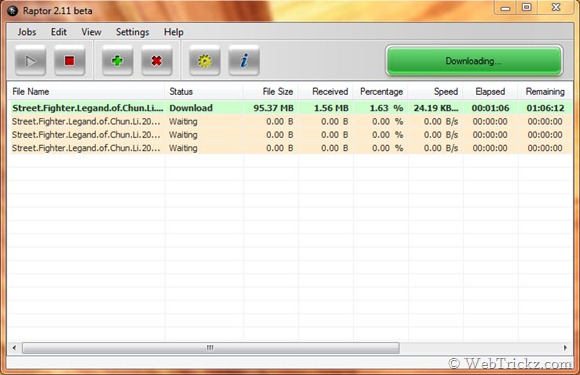
Task: Sort by File Size column header
Action: click(x=271, y=91)
